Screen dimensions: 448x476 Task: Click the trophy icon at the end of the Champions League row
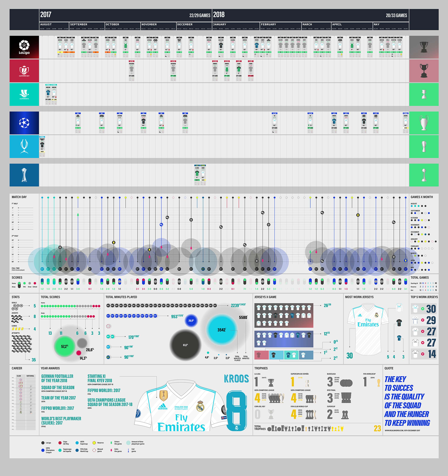pyautogui.click(x=424, y=123)
